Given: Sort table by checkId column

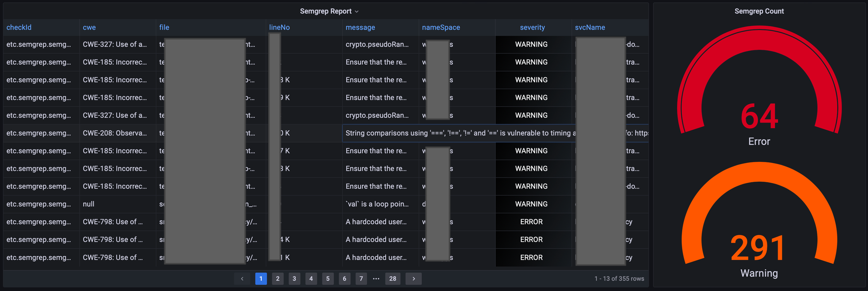Looking at the screenshot, I should pyautogui.click(x=19, y=27).
